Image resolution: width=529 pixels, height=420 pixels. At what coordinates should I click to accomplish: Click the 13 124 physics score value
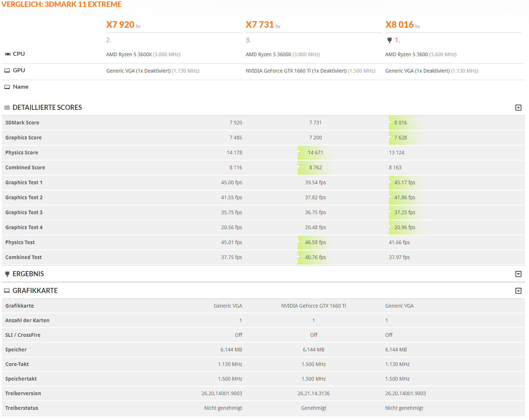(397, 153)
